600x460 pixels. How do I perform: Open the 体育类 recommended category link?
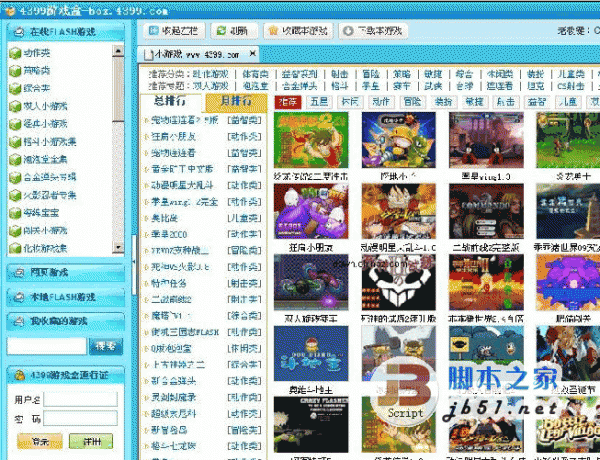coord(255,74)
